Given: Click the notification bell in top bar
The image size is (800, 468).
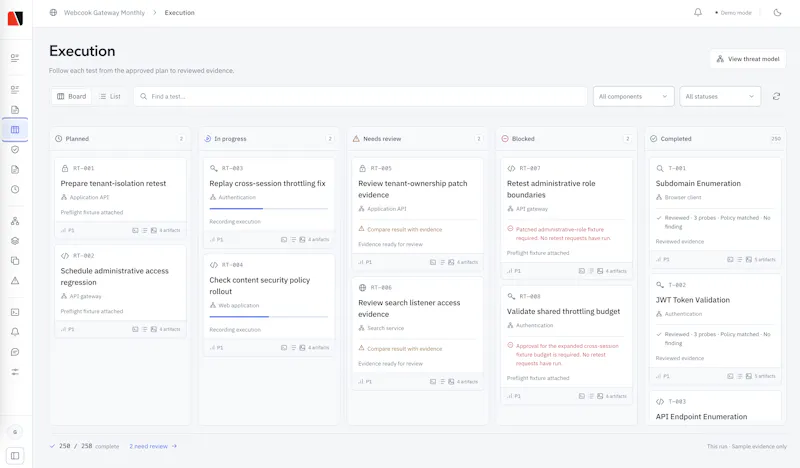Looking at the screenshot, I should tap(697, 12).
